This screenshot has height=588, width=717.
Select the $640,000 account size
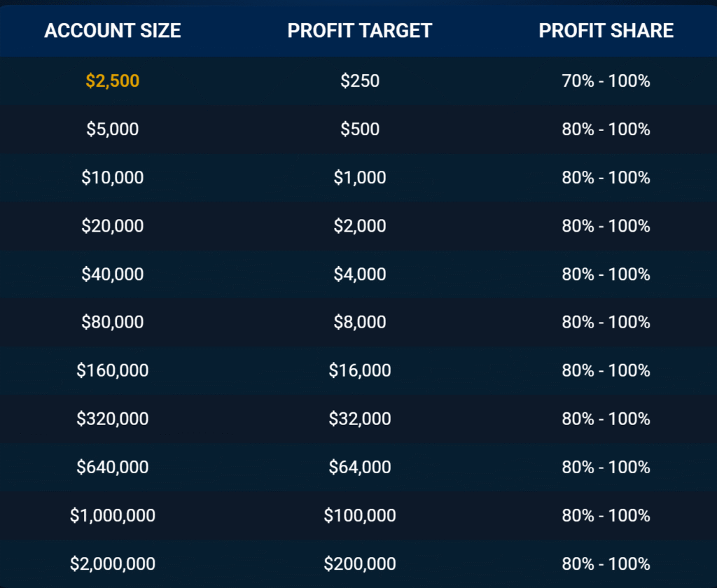pos(113,467)
